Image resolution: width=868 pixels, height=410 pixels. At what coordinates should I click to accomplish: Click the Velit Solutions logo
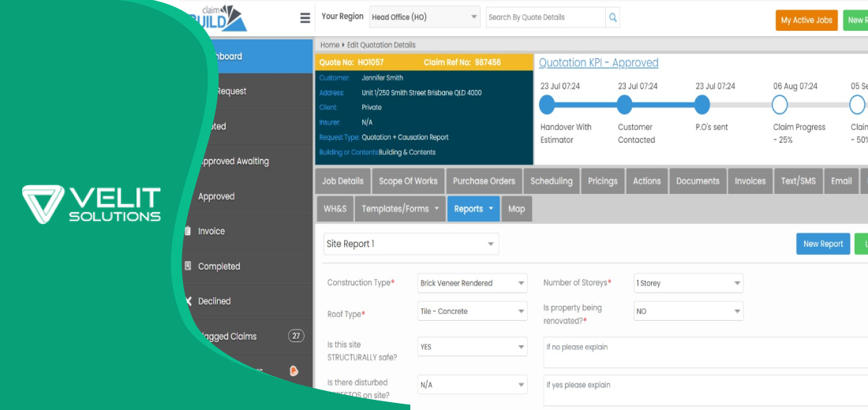92,204
